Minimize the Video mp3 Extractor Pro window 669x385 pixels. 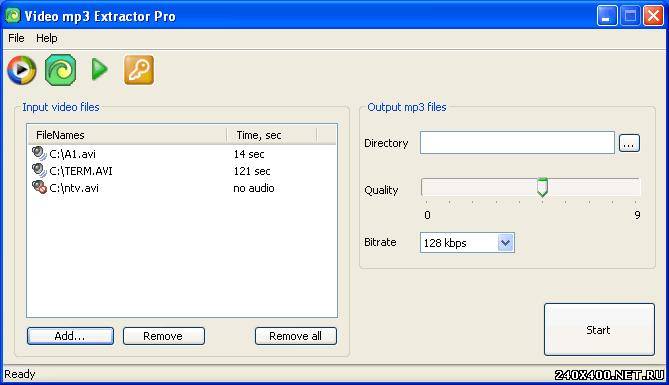point(607,16)
